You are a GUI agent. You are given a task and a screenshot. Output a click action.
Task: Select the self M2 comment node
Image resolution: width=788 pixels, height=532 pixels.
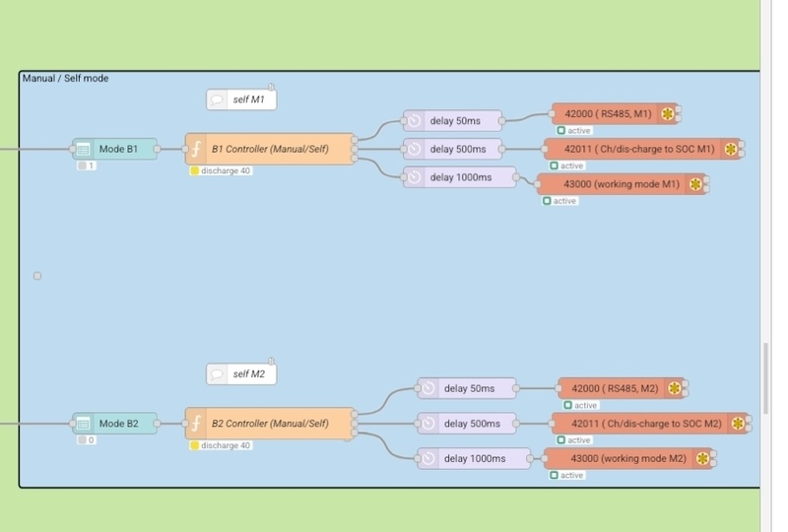coord(241,374)
